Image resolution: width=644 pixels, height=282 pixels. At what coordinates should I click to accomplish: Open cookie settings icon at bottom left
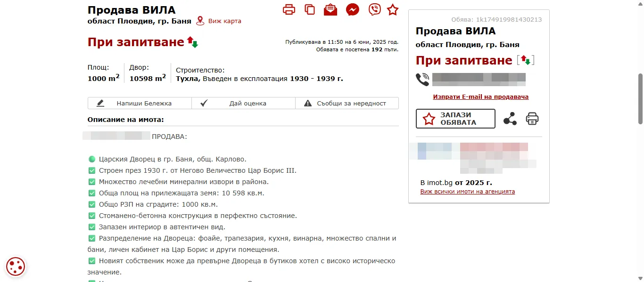[x=16, y=266]
